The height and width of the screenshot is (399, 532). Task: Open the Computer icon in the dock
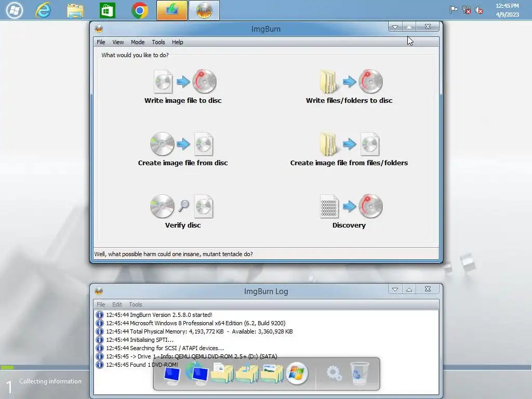pyautogui.click(x=171, y=375)
